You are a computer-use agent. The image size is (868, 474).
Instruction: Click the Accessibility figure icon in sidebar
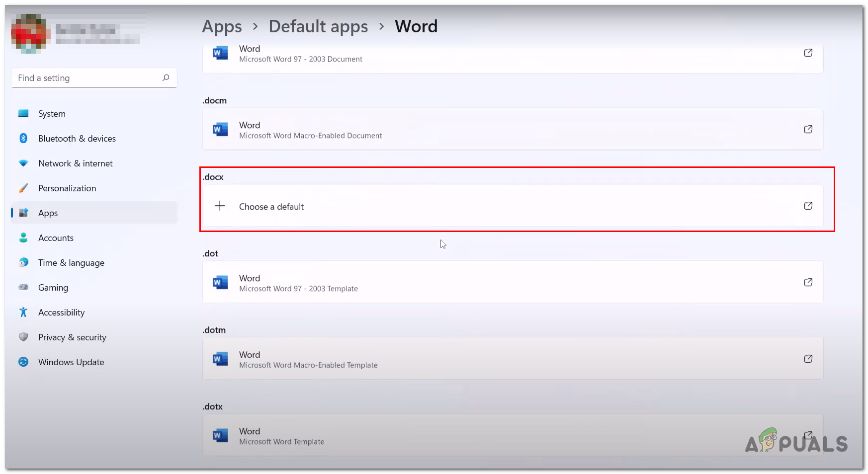[x=23, y=313]
